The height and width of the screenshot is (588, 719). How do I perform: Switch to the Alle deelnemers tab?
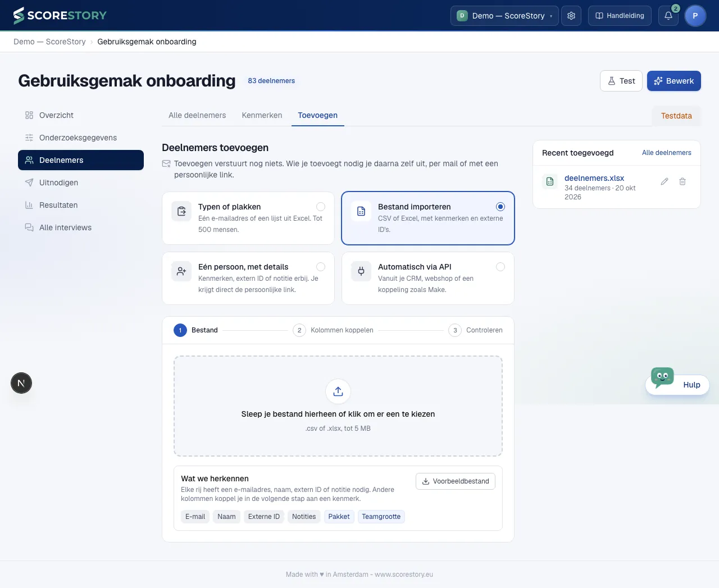[x=197, y=115]
